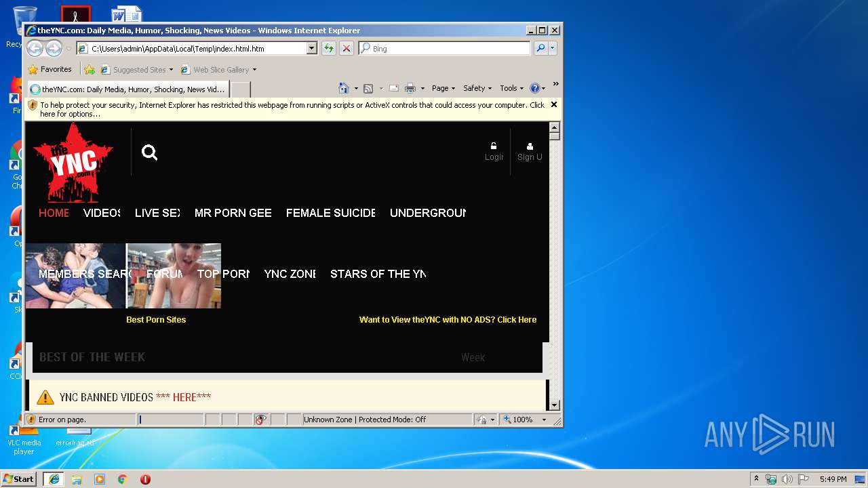Click the volume speaker tray icon
The image size is (868, 488).
click(787, 479)
